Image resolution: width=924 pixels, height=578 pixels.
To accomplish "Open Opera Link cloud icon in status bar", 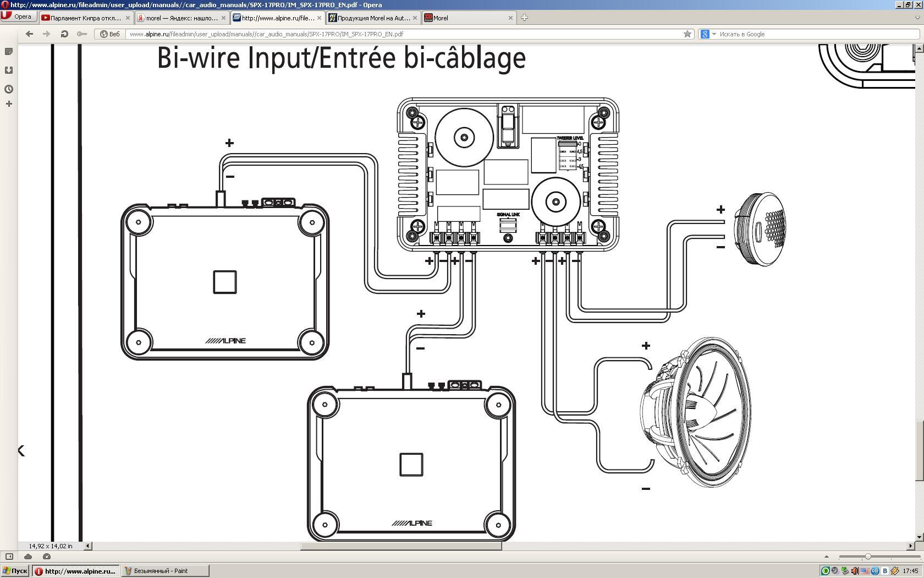I will [x=28, y=557].
